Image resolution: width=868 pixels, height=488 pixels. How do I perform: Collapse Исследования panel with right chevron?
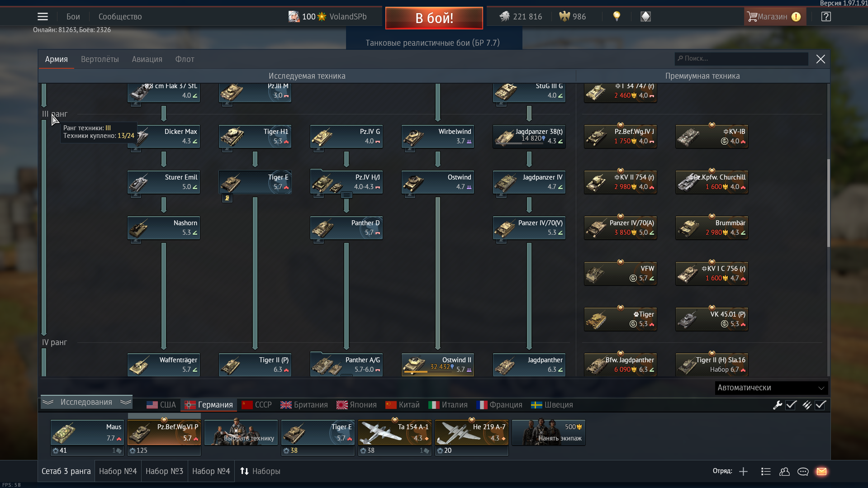pyautogui.click(x=126, y=402)
